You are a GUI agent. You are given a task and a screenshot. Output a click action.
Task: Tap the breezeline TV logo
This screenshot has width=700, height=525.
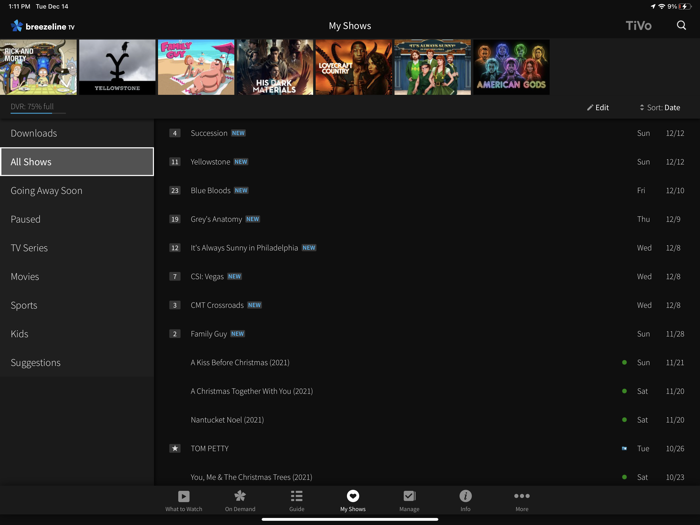point(43,26)
